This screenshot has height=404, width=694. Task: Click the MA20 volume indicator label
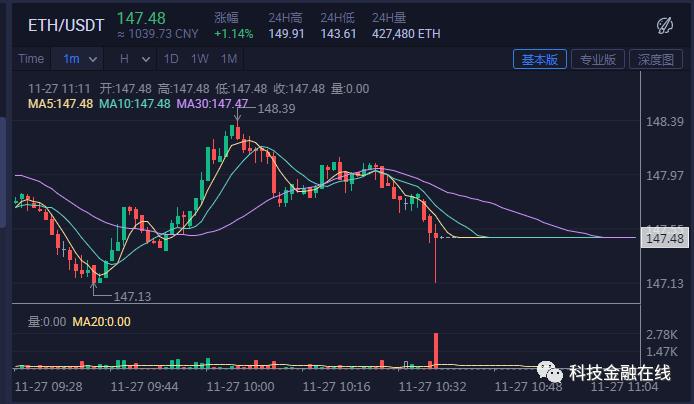tap(98, 322)
